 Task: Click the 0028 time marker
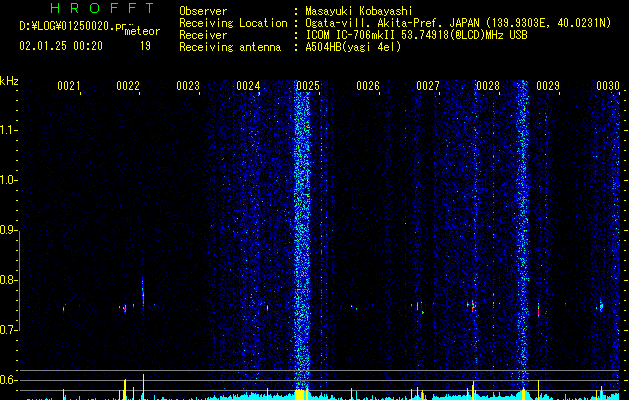coord(488,85)
